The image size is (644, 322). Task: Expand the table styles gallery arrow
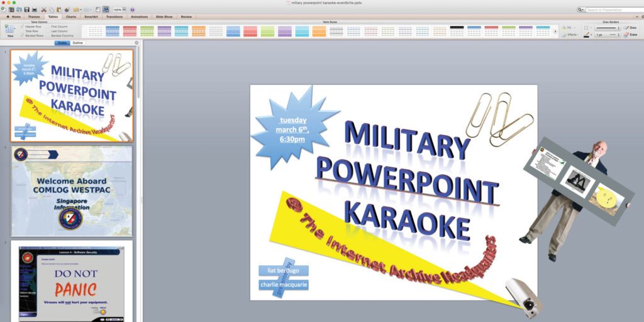coord(555,31)
